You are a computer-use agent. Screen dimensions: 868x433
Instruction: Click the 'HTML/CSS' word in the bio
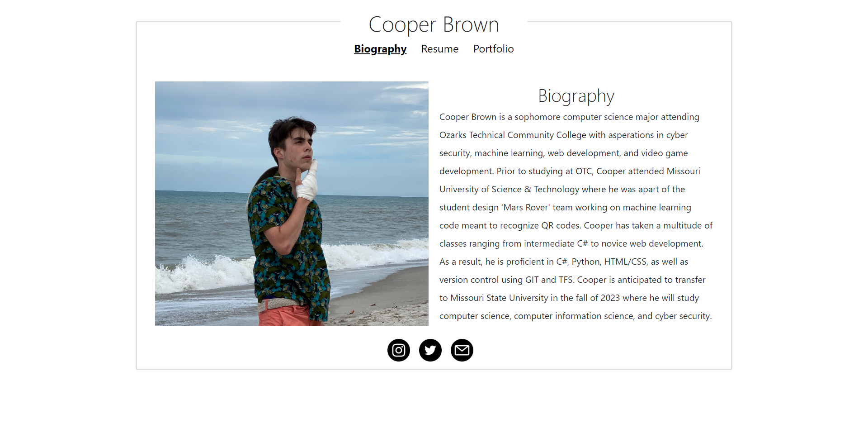point(625,262)
